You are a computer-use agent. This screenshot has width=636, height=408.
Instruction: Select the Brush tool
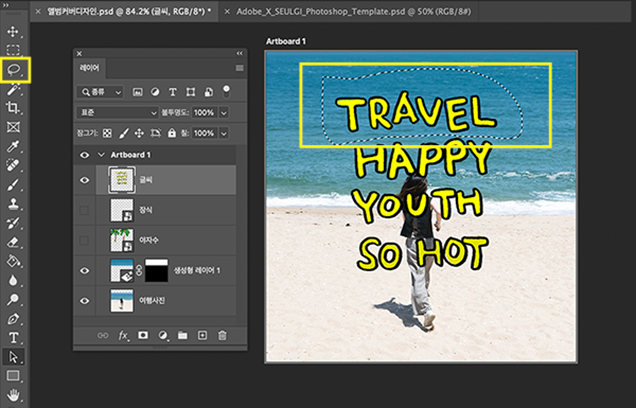click(x=13, y=185)
